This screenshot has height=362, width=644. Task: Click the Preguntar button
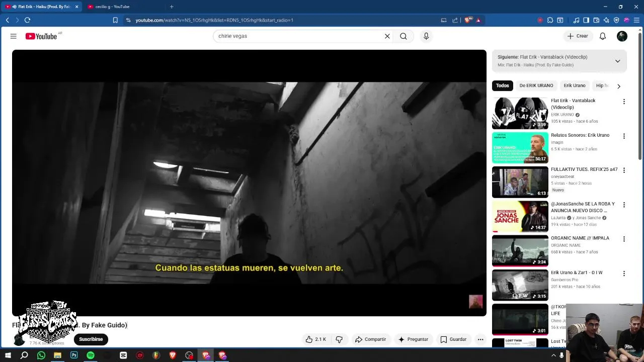point(413,339)
